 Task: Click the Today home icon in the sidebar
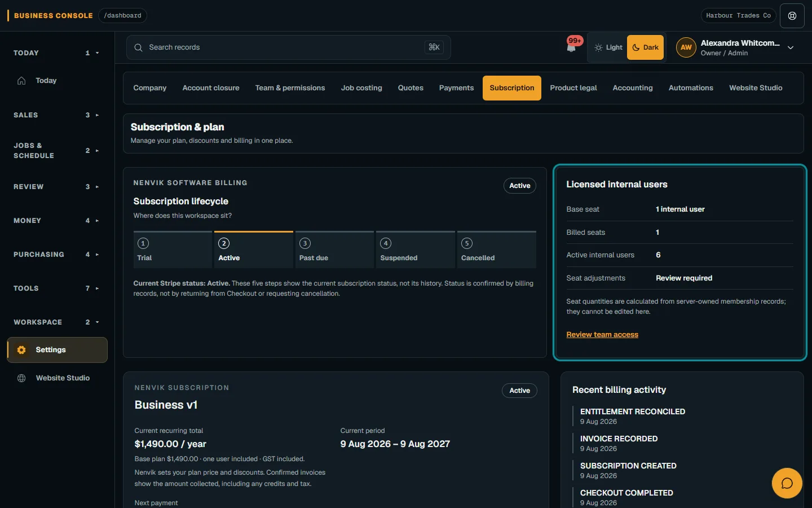(21, 81)
